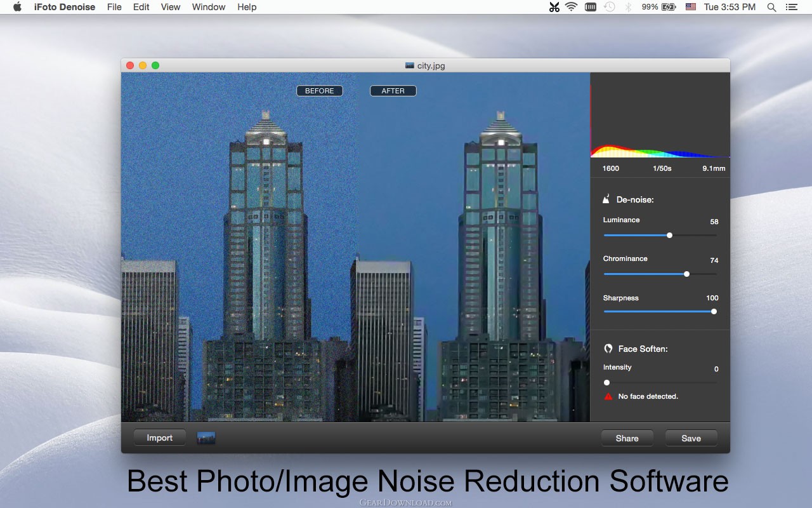Open the Edit menu
The height and width of the screenshot is (508, 812).
(141, 7)
